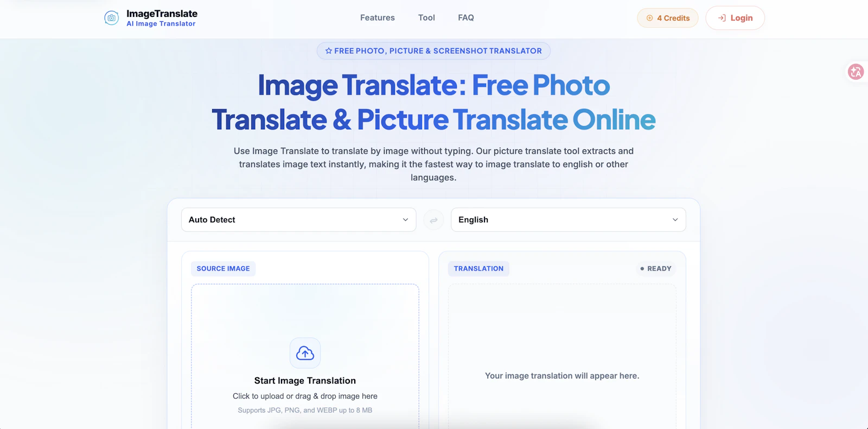Image resolution: width=868 pixels, height=429 pixels.
Task: Swap languages with the swap arrows button
Action: [x=433, y=220]
